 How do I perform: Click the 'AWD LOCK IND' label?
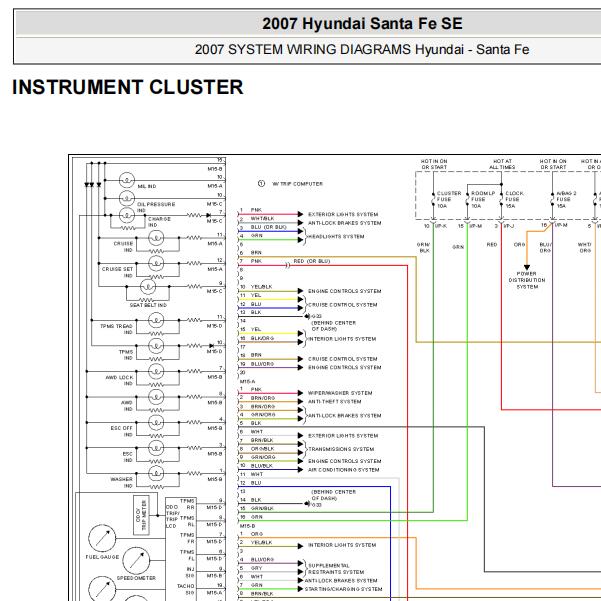[119, 380]
